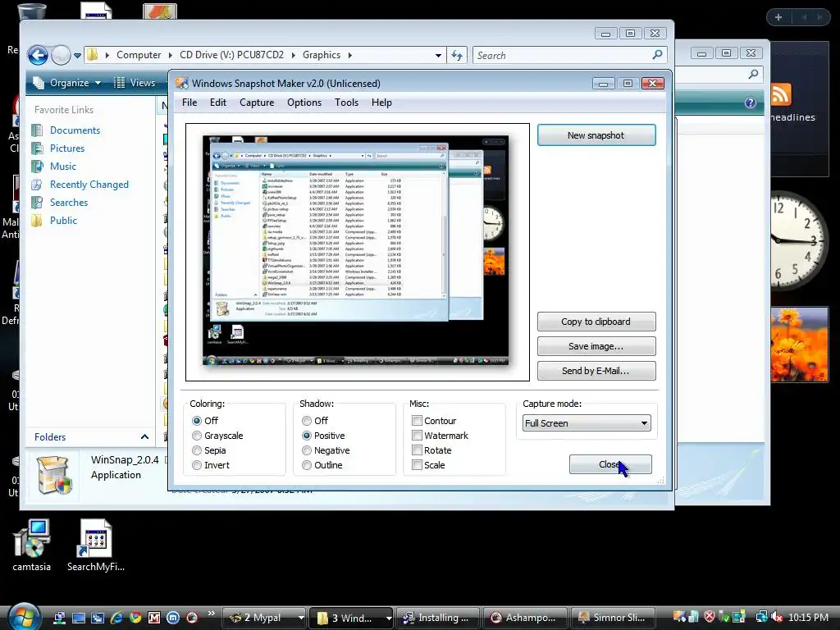
Task: Select Coloring Off radio button
Action: 197,421
